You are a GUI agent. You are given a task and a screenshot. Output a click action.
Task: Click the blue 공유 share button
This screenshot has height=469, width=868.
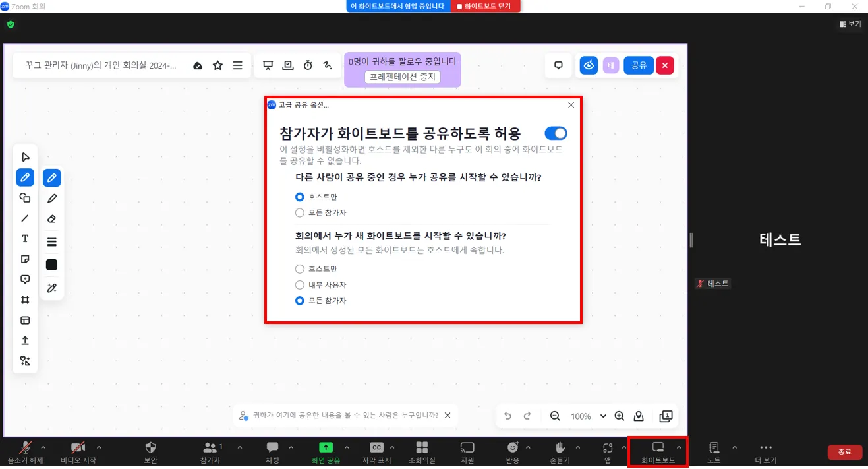coord(639,65)
